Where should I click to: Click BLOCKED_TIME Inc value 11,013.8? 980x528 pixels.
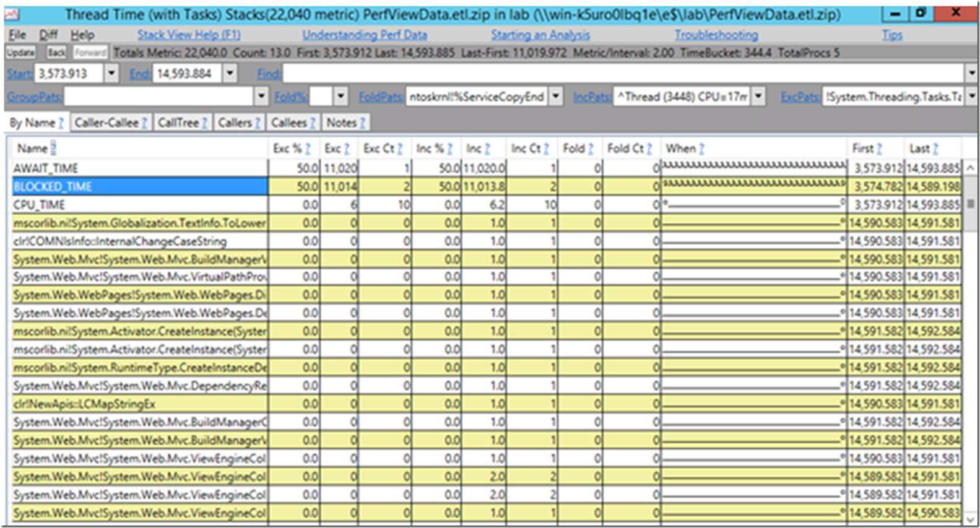pos(484,186)
